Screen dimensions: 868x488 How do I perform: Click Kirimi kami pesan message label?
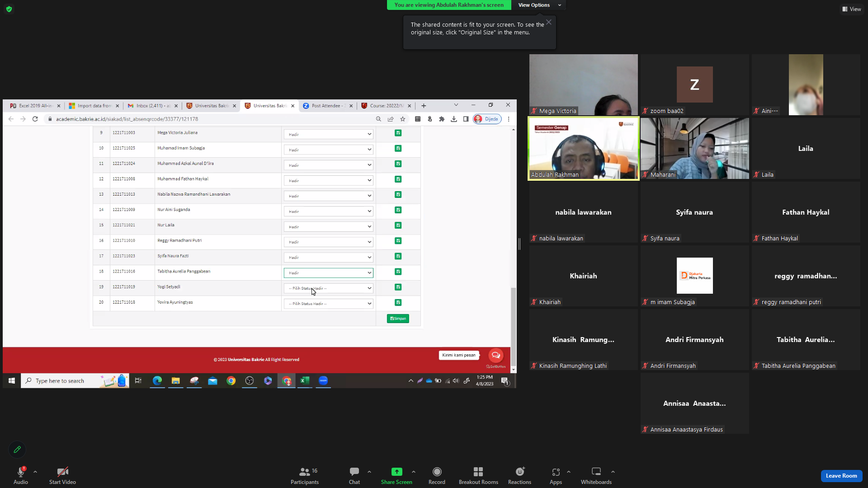(459, 355)
